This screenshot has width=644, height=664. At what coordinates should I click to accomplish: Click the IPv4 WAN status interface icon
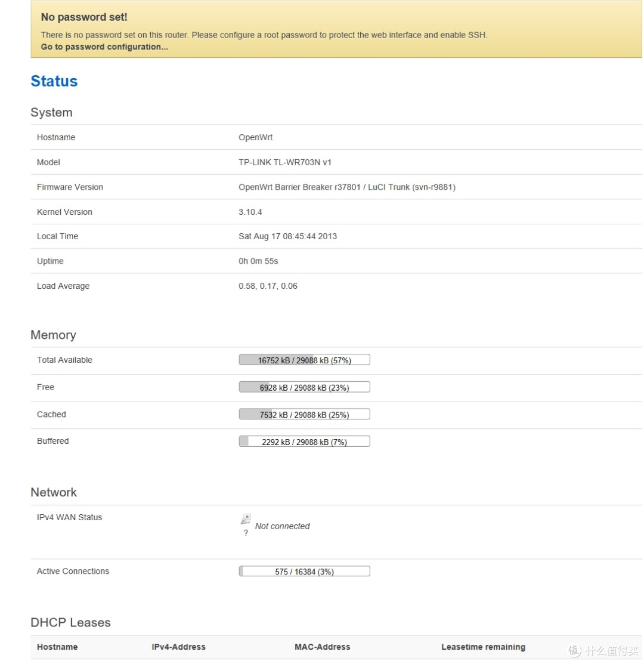pos(246,519)
